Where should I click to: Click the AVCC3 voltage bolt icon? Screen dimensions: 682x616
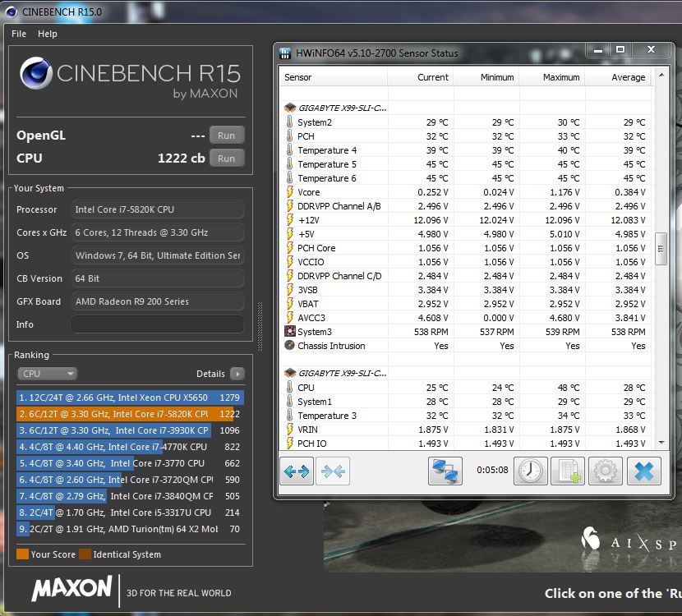pyautogui.click(x=290, y=317)
